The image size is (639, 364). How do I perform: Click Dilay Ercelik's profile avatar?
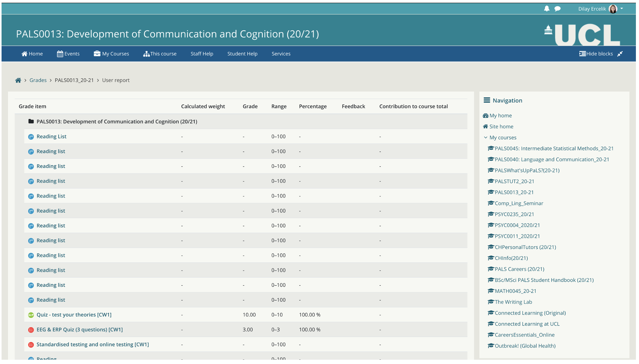[613, 9]
